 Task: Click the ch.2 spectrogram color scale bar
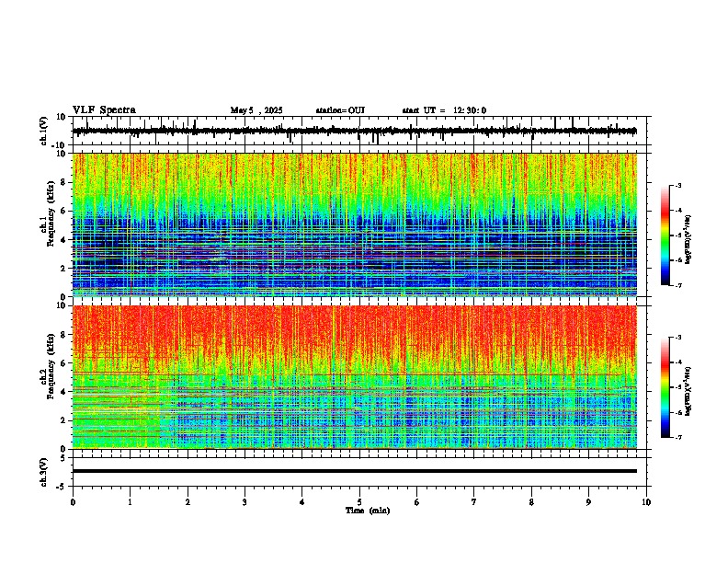[x=665, y=387]
